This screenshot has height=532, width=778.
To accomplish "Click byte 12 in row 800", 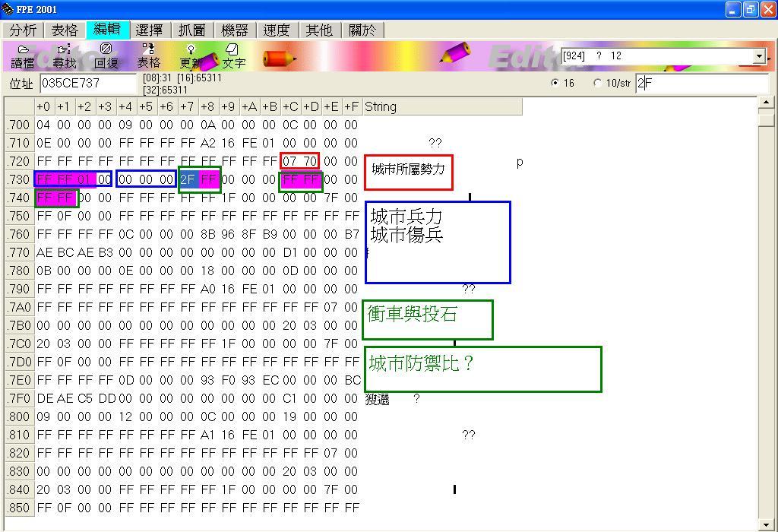I will tap(125, 417).
